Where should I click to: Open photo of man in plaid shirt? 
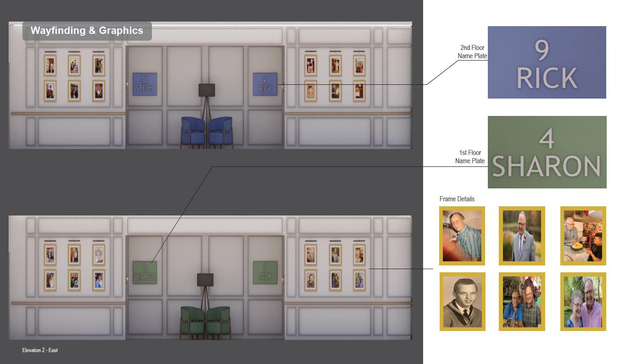point(462,236)
